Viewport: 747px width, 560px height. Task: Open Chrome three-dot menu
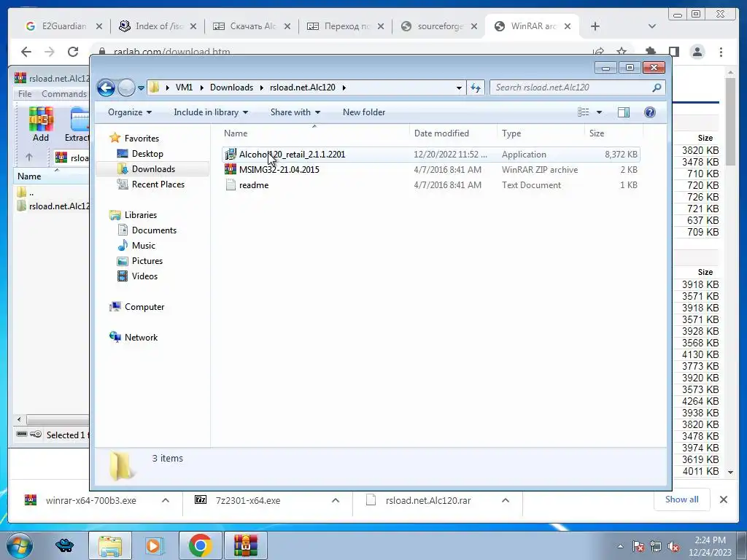click(x=721, y=52)
